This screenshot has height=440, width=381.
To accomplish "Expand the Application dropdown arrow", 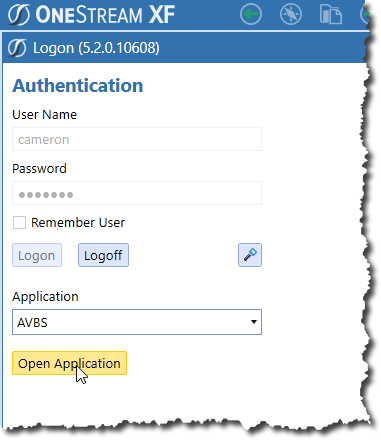I will coord(254,322).
